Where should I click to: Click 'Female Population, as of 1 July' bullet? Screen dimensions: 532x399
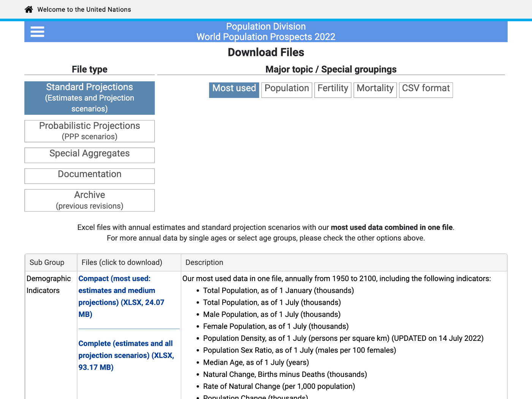click(276, 326)
